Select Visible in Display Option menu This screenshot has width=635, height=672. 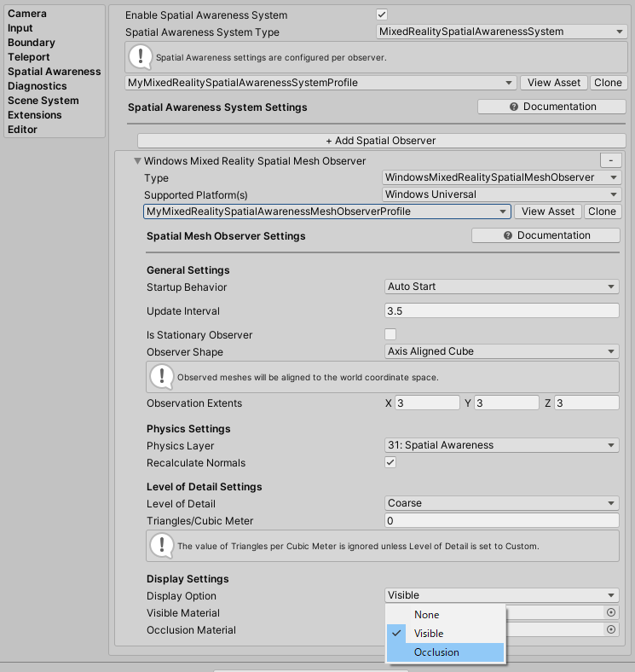(x=446, y=634)
